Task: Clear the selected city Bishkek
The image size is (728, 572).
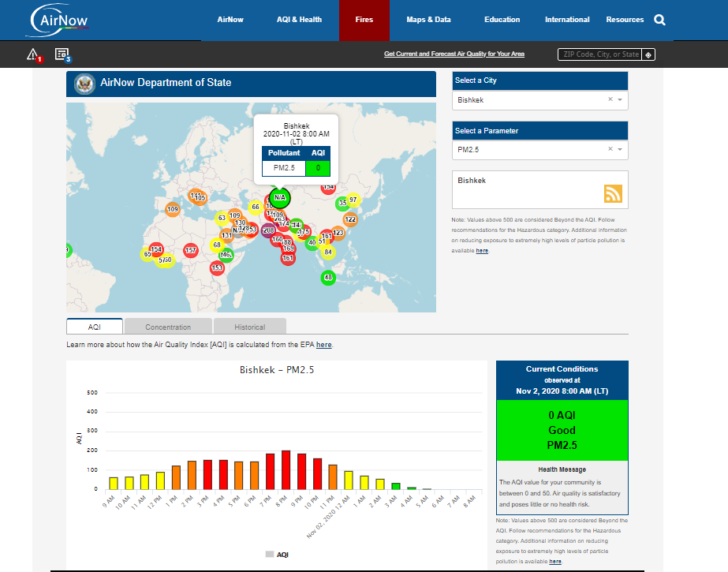Action: click(610, 100)
